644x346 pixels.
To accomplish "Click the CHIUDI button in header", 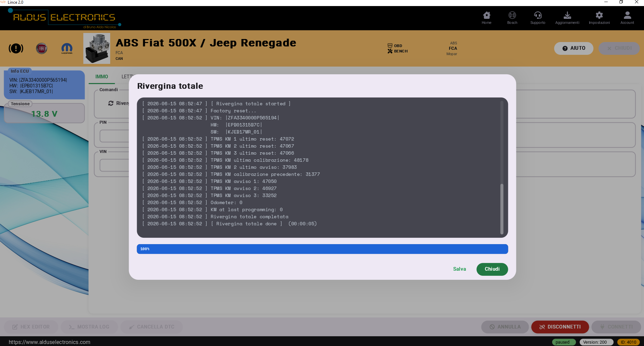I will 619,48.
